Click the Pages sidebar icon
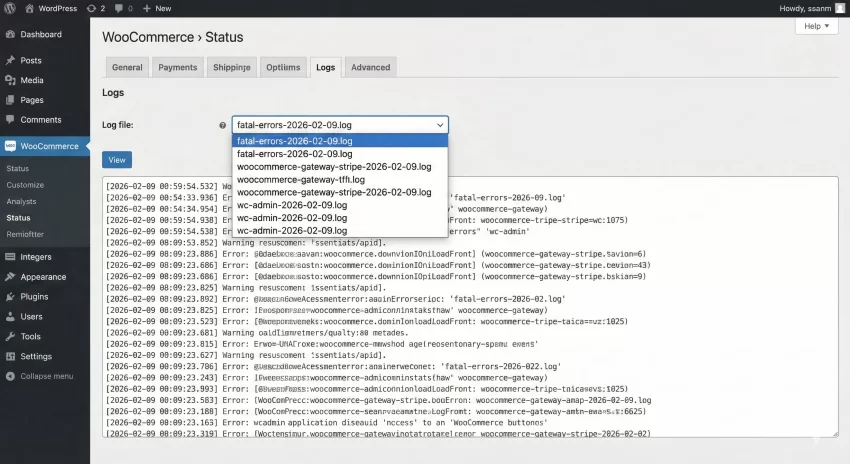The width and height of the screenshot is (850, 464). point(10,100)
